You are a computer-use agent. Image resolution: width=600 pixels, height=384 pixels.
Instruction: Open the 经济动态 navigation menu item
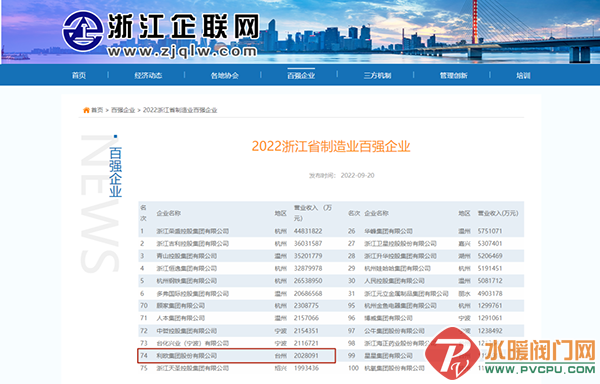pyautogui.click(x=148, y=75)
